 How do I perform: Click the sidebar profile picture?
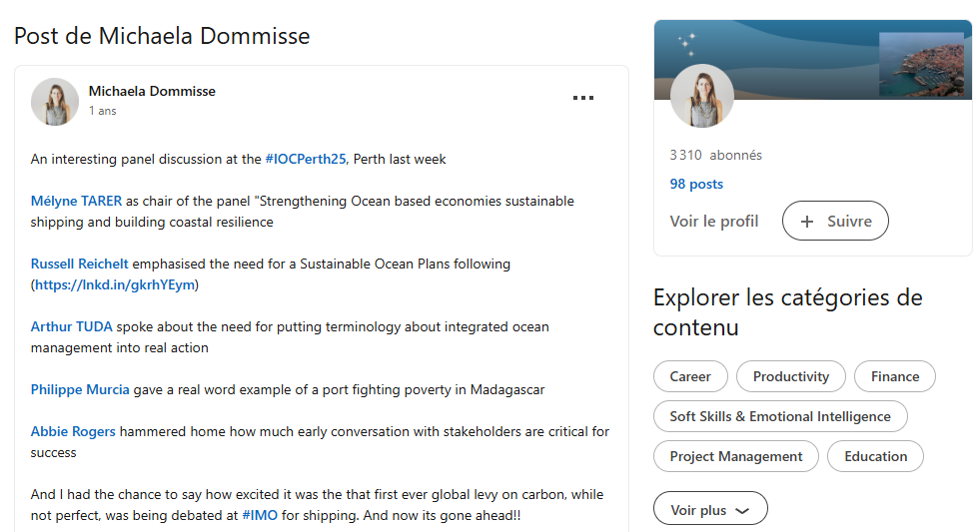[702, 96]
